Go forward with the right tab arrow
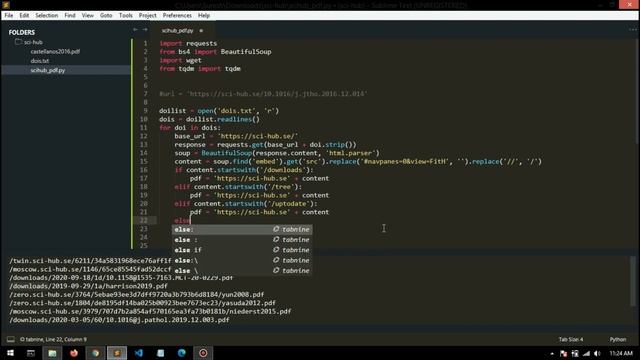 click(x=145, y=29)
